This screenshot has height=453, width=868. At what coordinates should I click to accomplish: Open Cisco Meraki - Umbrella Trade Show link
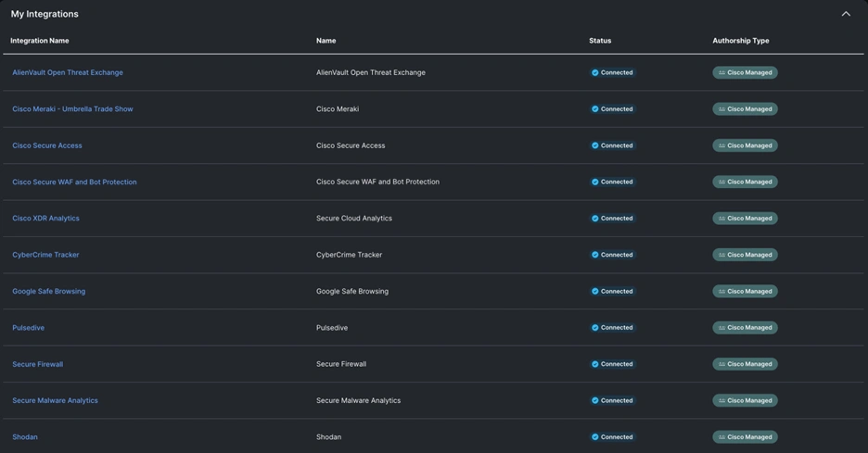[x=72, y=109]
